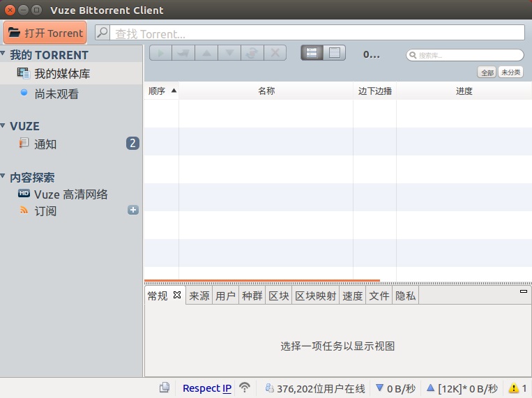Close the 常规 tab with its X
This screenshot has height=398, width=532.
pyautogui.click(x=177, y=295)
